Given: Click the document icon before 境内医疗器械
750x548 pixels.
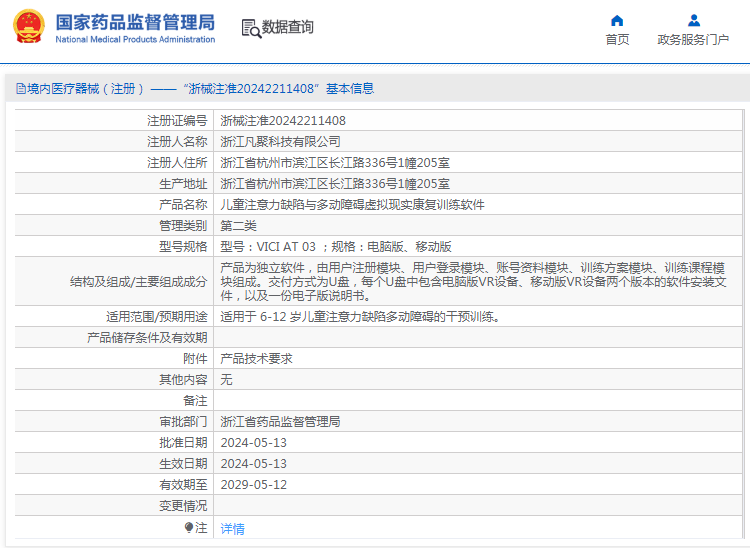Looking at the screenshot, I should [x=21, y=88].
